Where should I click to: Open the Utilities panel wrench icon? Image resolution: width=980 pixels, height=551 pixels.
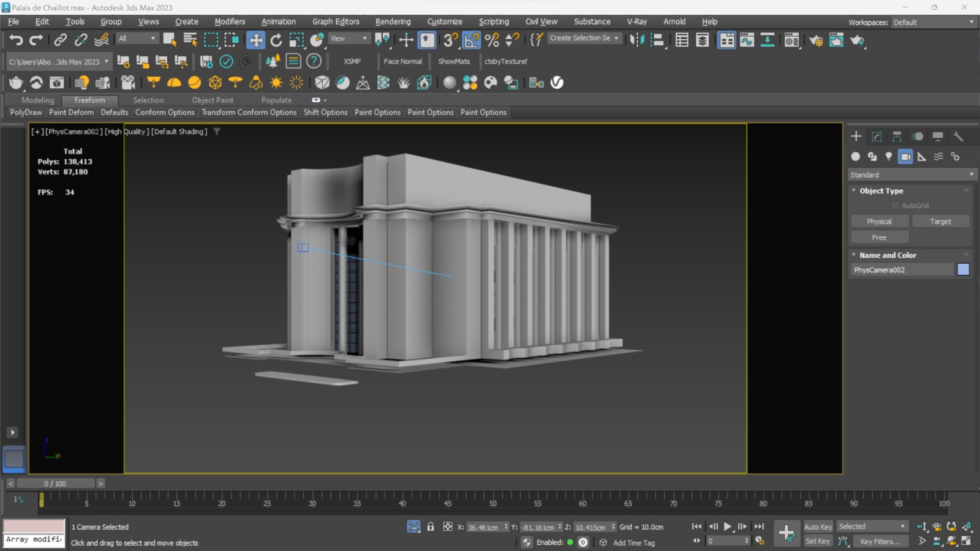click(958, 137)
